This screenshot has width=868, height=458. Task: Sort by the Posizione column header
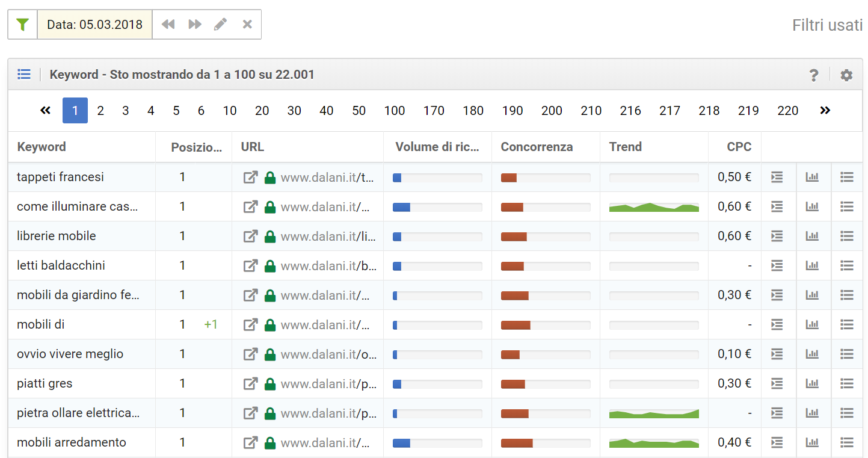(x=196, y=147)
